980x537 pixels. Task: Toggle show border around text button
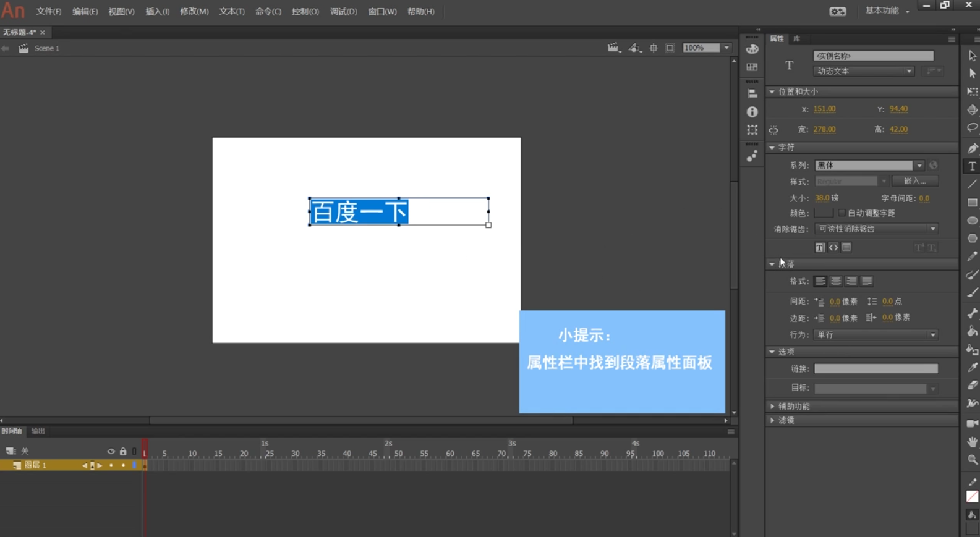point(846,247)
